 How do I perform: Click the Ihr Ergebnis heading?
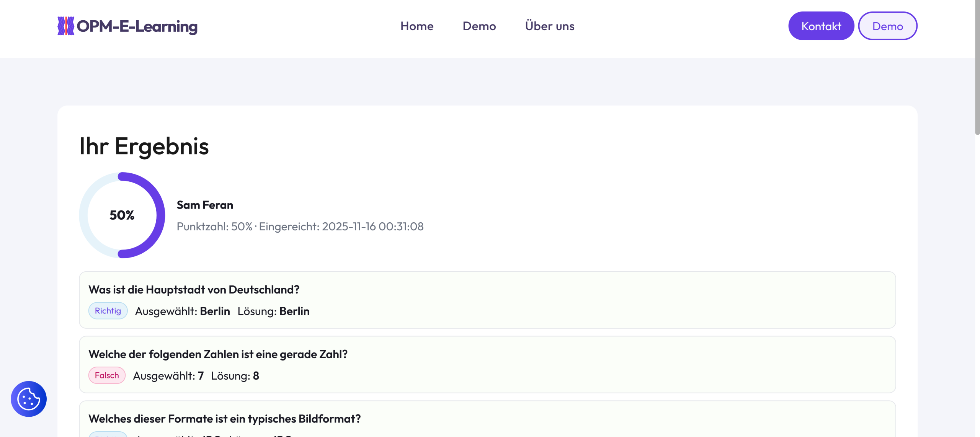144,146
